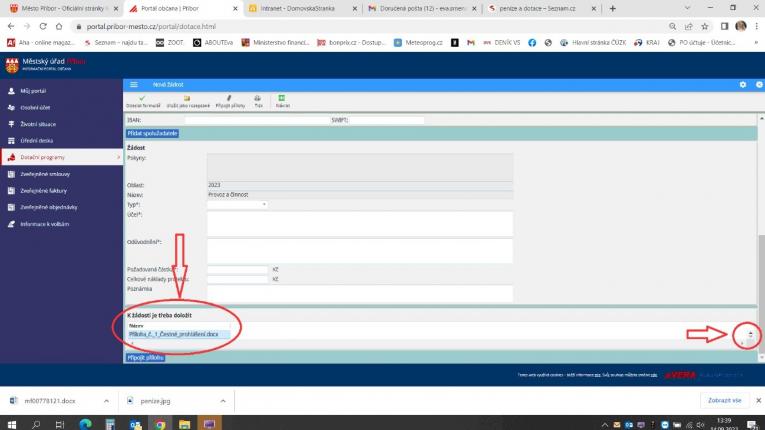This screenshot has width=765, height=430.
Task: Click the taskbar clock
Action: click(725, 424)
